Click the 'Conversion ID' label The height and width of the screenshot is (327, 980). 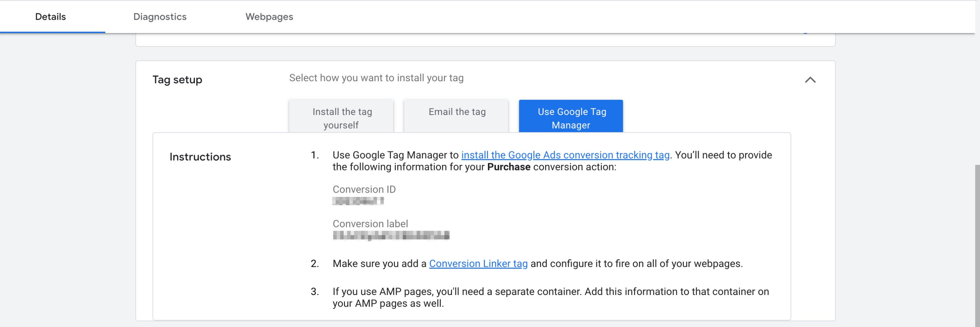[364, 189]
